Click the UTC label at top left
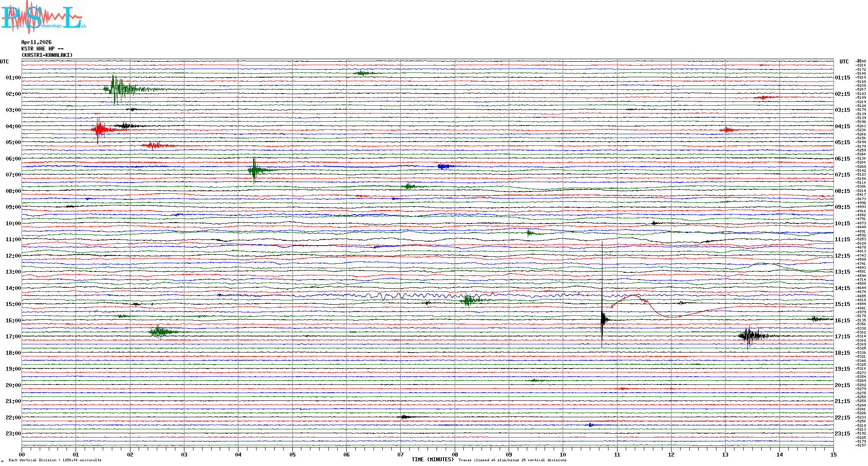Screen dimensions: 868x466 pos(4,62)
